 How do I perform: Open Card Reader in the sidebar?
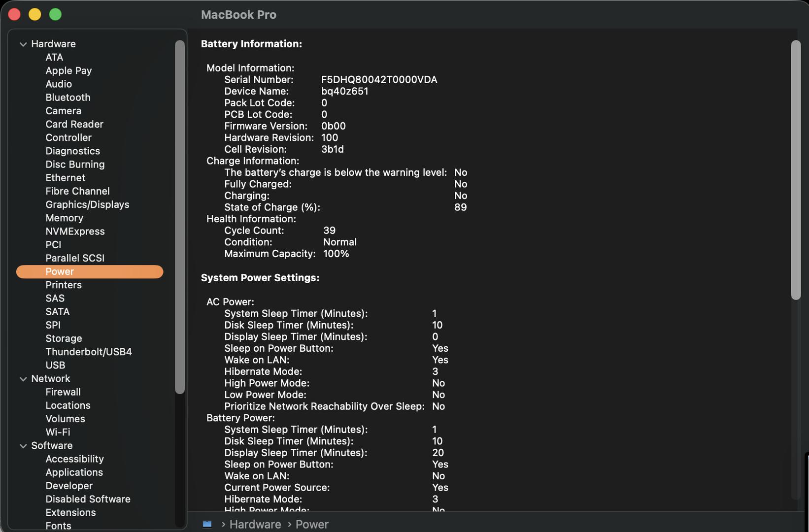pos(74,124)
